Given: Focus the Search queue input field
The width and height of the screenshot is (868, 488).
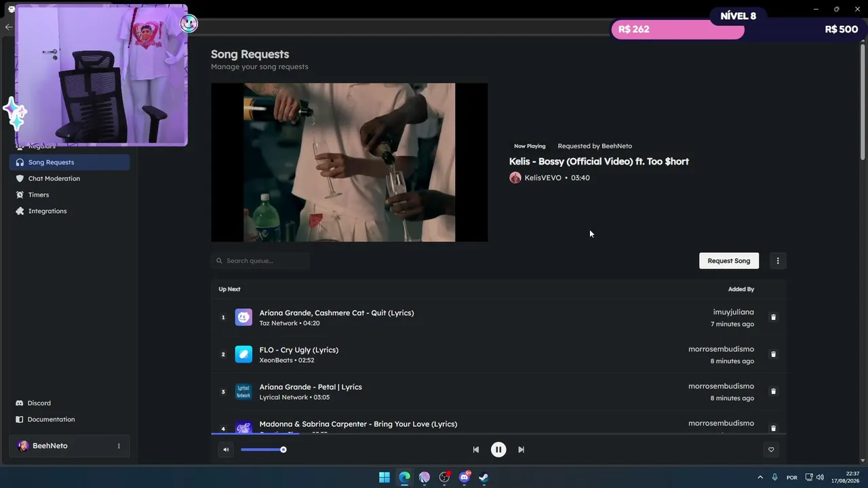Looking at the screenshot, I should pyautogui.click(x=260, y=261).
